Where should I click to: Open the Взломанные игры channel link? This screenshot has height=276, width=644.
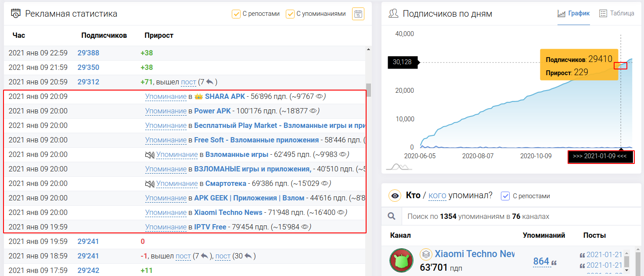pyautogui.click(x=237, y=154)
